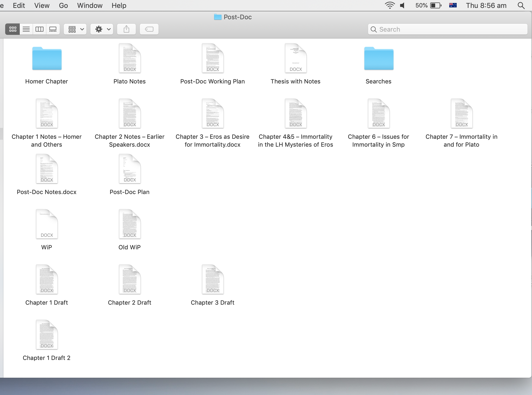
Task: Switch to gallery view mode
Action: click(53, 29)
